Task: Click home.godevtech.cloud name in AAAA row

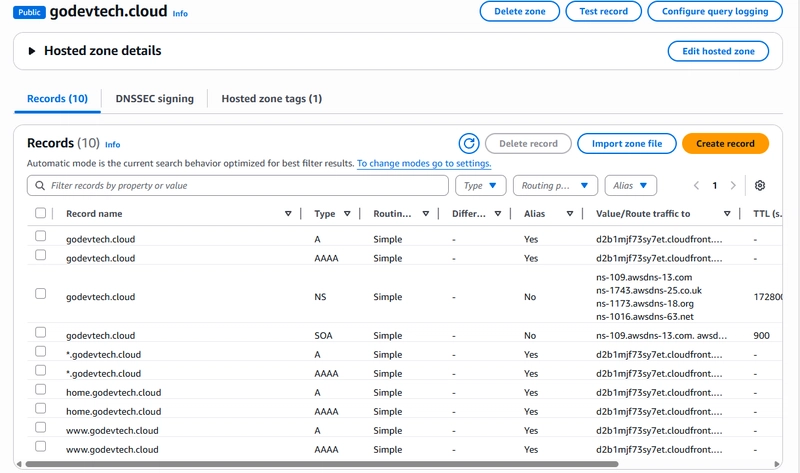Action: (113, 411)
